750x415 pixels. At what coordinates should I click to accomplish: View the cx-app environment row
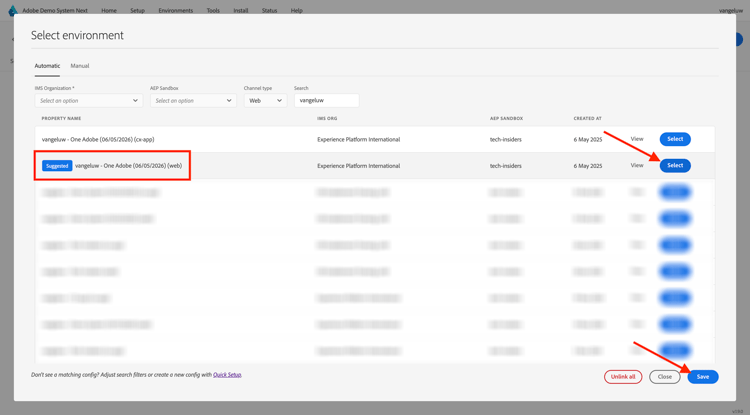(x=637, y=139)
